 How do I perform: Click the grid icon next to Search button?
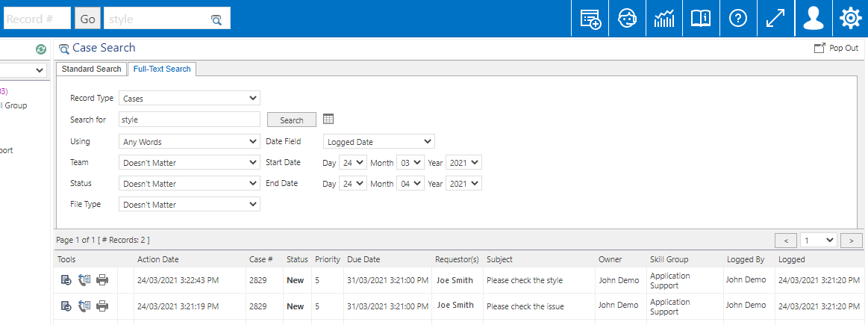[329, 119]
